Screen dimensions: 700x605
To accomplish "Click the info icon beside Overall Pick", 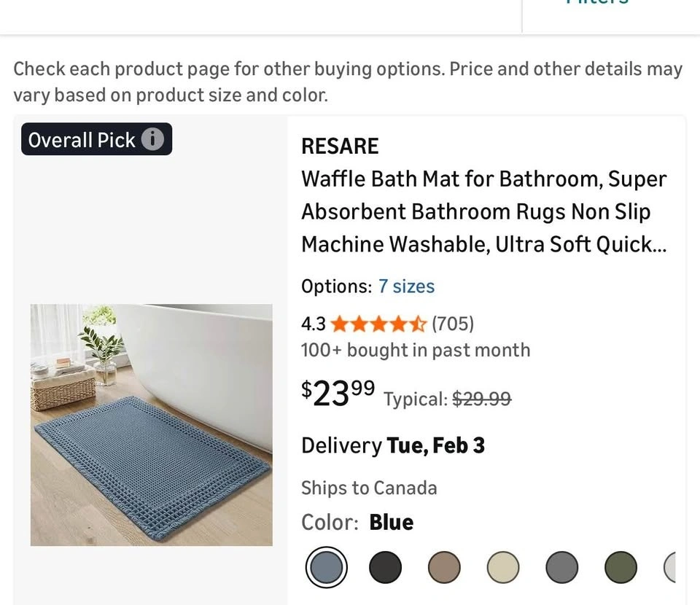I will tap(152, 139).
